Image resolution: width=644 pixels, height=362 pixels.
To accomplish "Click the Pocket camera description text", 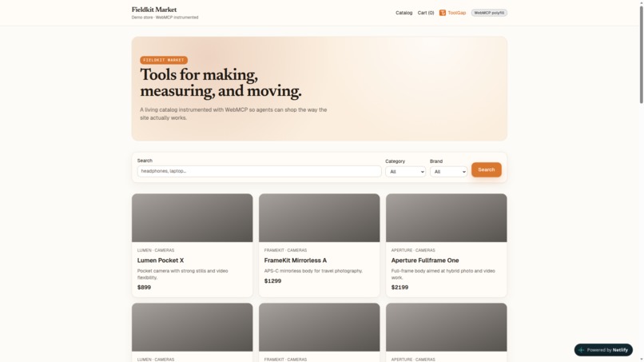I will click(x=183, y=274).
